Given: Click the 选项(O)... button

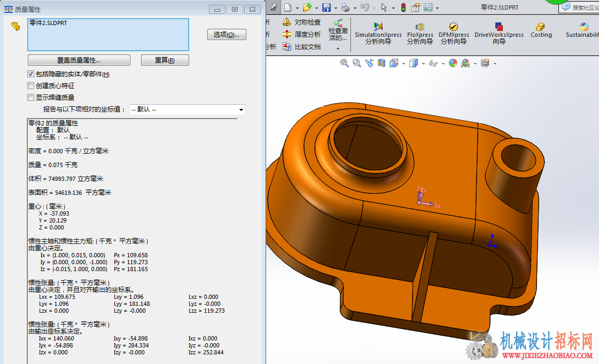Looking at the screenshot, I should 227,34.
